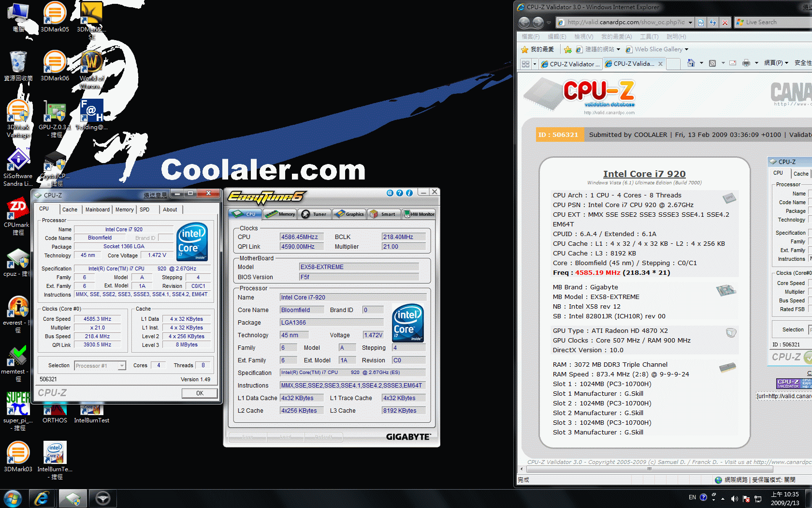Open a new blank IE tab
The height and width of the screenshot is (508, 812).
[674, 64]
